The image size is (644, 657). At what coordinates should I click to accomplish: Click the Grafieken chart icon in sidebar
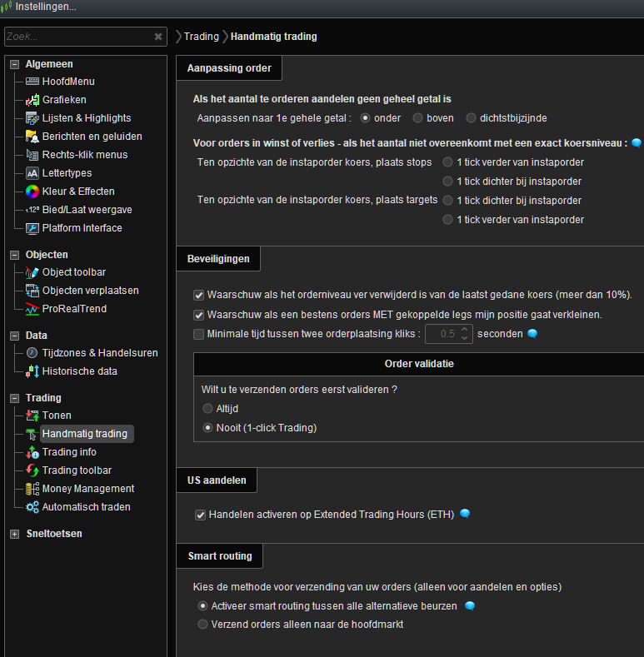tap(32, 100)
